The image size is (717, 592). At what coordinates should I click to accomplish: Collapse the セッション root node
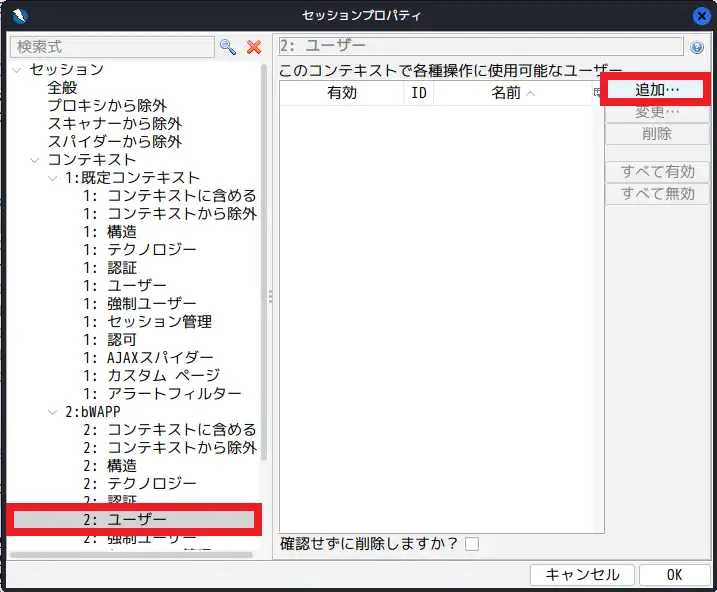(x=17, y=70)
